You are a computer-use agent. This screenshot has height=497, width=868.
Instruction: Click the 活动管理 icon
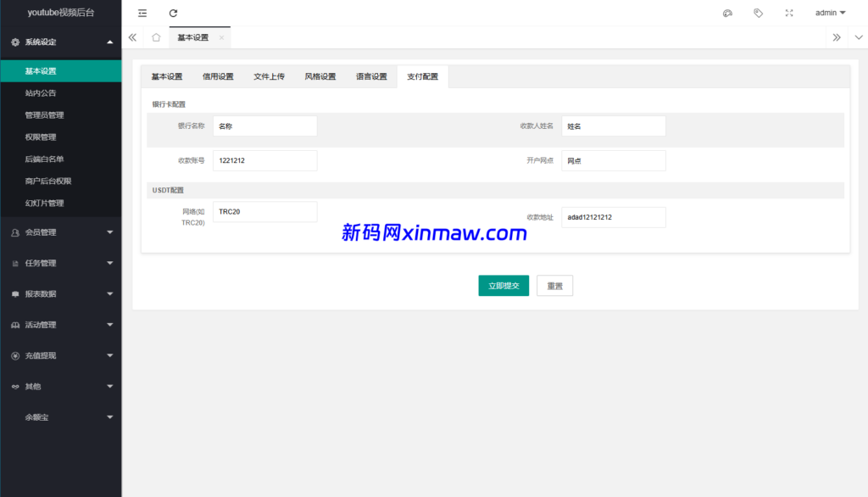coord(15,325)
